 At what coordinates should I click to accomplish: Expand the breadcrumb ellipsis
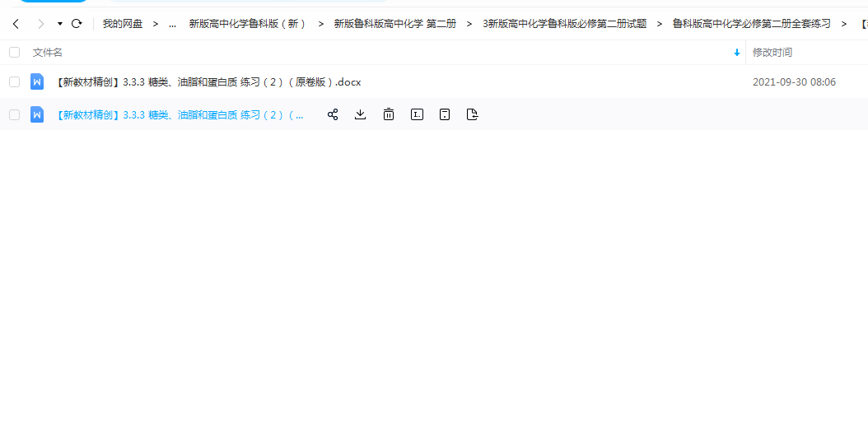(x=173, y=24)
